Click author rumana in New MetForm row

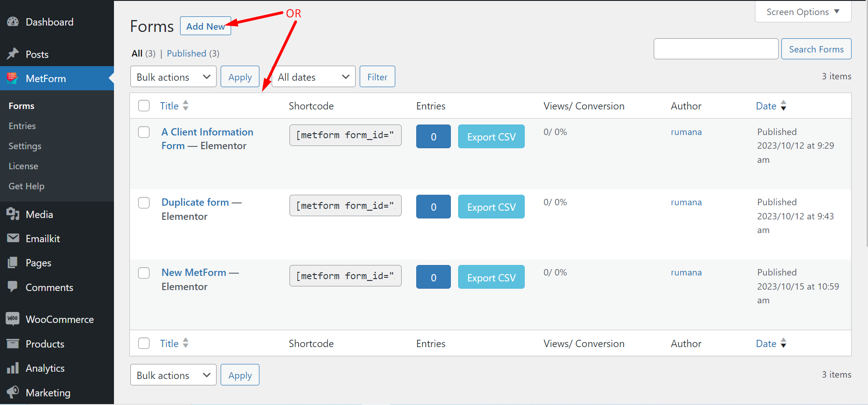click(x=686, y=272)
